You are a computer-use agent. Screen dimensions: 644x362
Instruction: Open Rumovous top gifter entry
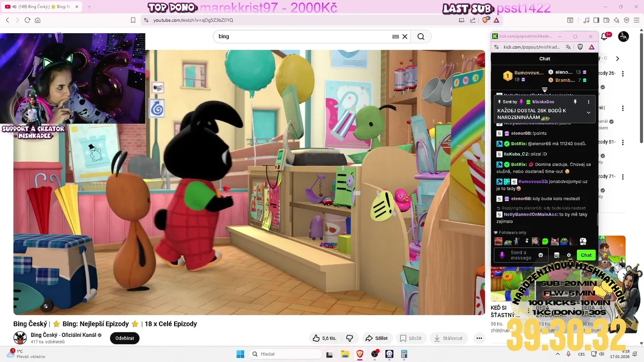[x=523, y=76]
